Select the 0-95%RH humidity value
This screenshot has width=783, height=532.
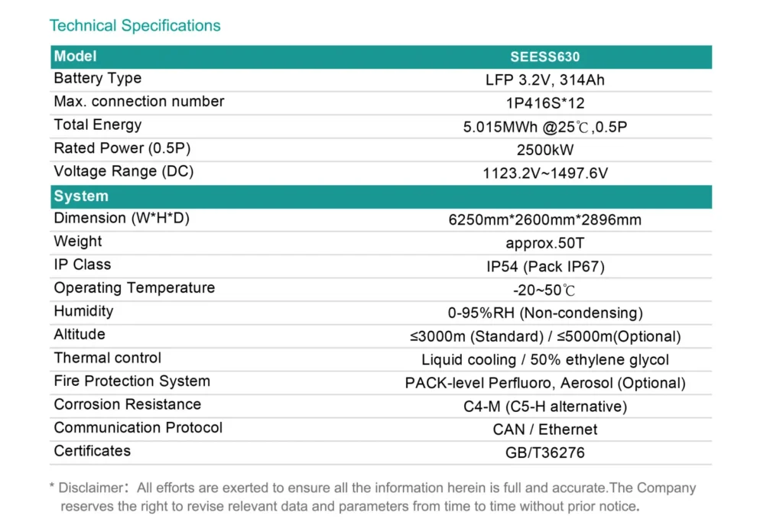tap(544, 313)
